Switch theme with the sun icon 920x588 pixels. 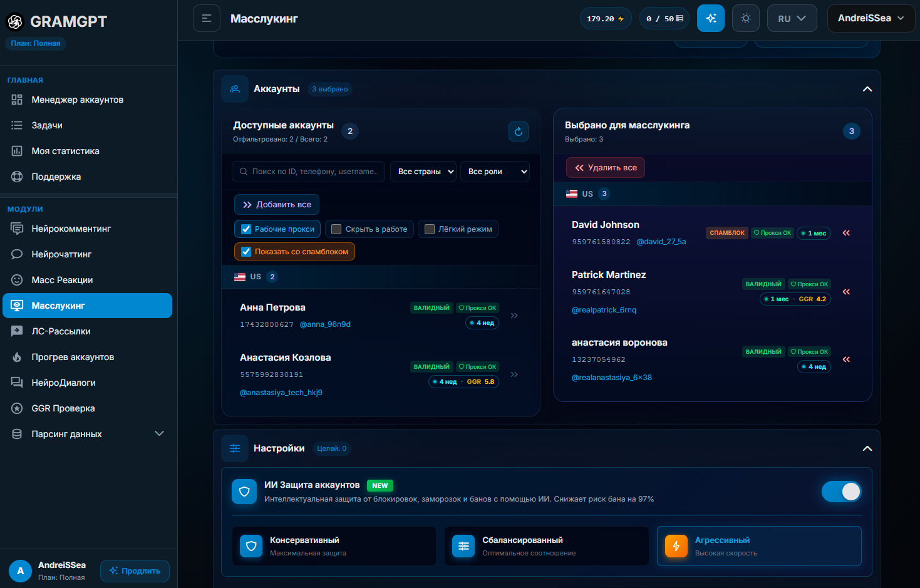(x=746, y=19)
